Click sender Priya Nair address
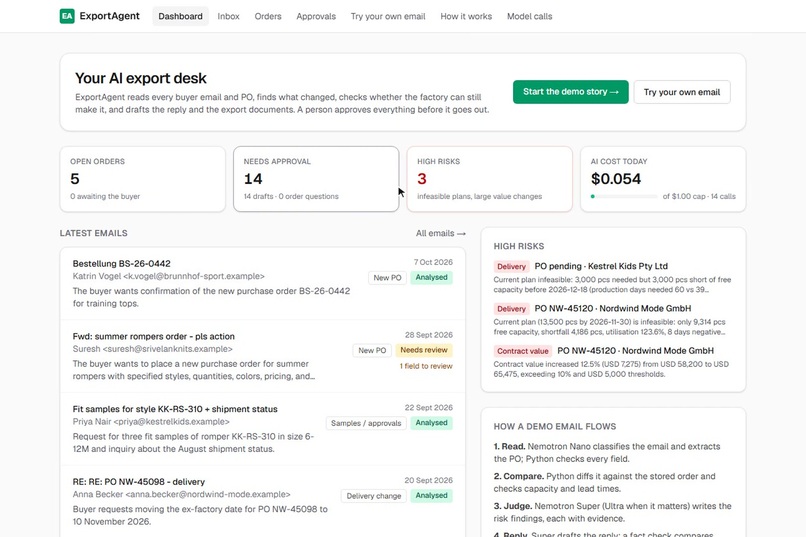 click(x=151, y=422)
